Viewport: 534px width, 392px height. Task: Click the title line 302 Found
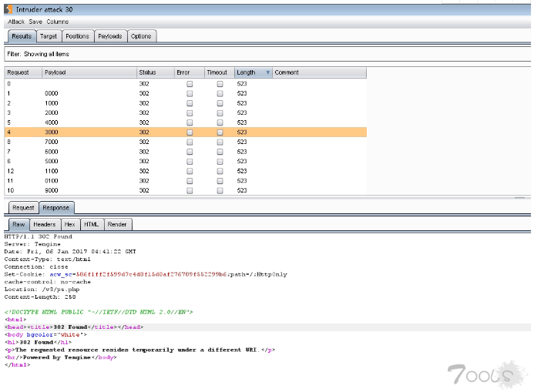pos(74,327)
